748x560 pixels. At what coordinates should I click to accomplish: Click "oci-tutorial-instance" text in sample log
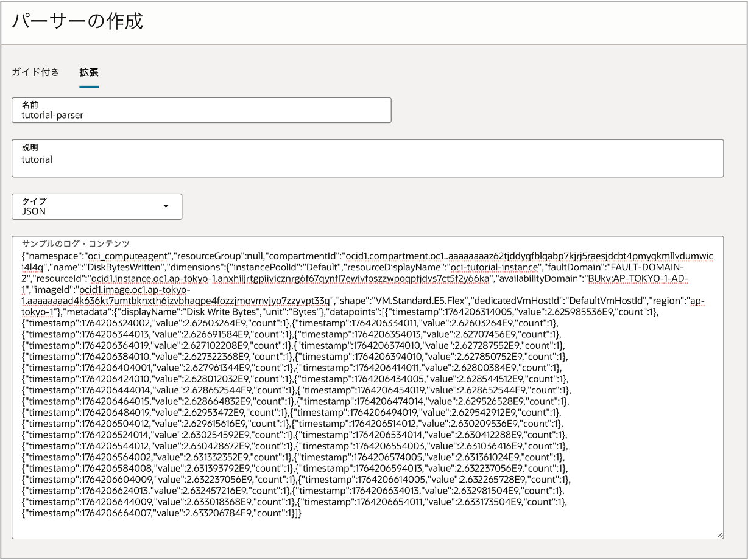pos(495,267)
